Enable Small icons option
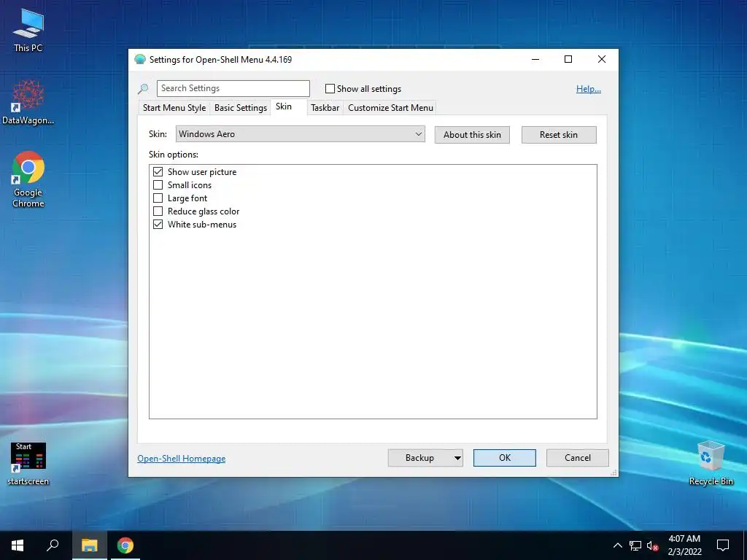This screenshot has width=747, height=560. coord(158,184)
